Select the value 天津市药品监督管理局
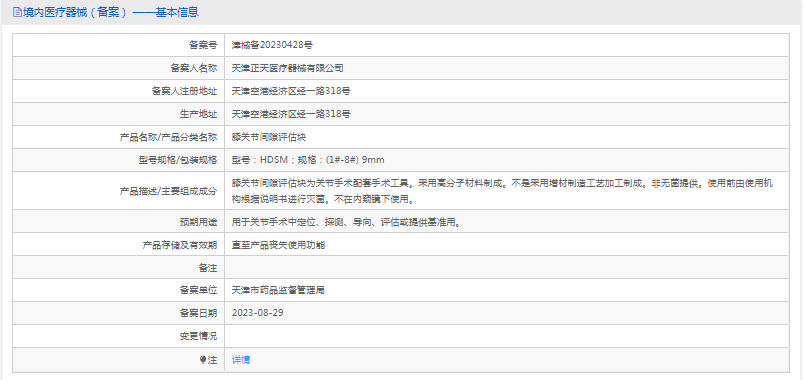The image size is (803, 380). (x=278, y=290)
